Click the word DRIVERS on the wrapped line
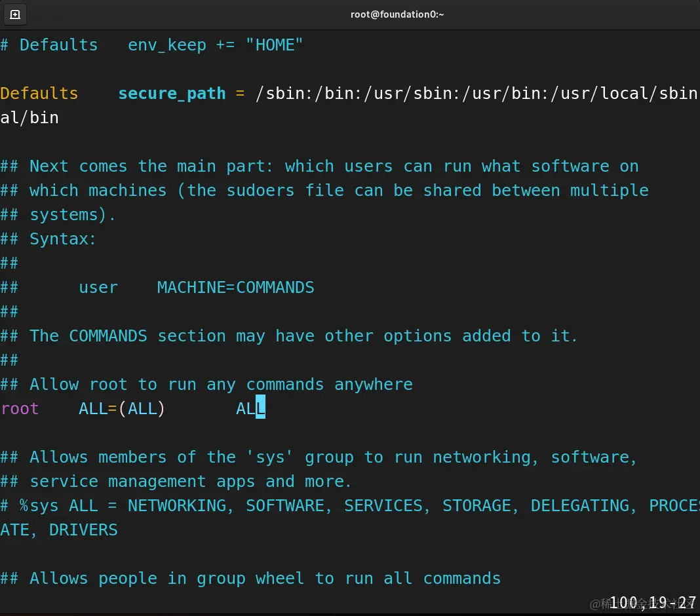 click(x=83, y=530)
